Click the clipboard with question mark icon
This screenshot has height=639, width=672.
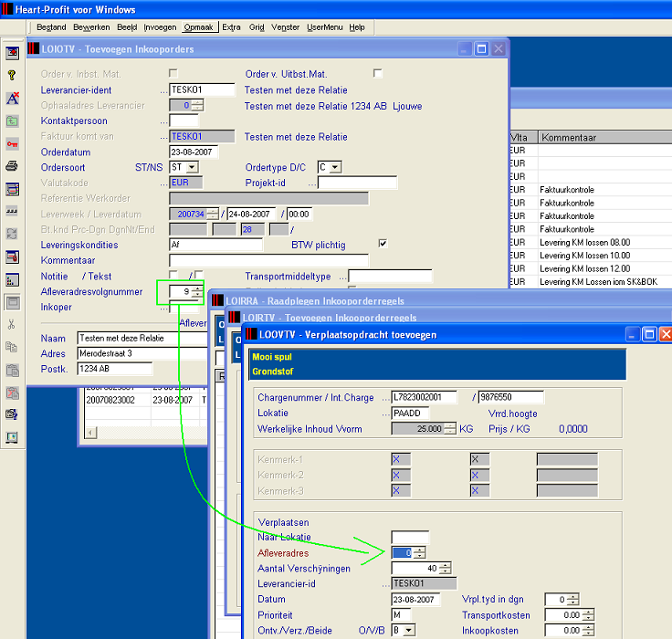(x=12, y=414)
